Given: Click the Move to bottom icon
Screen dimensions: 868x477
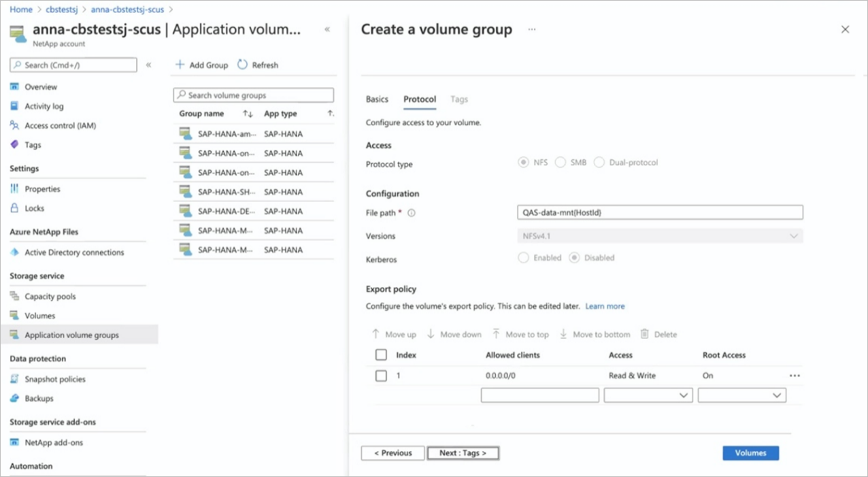Looking at the screenshot, I should (x=563, y=334).
